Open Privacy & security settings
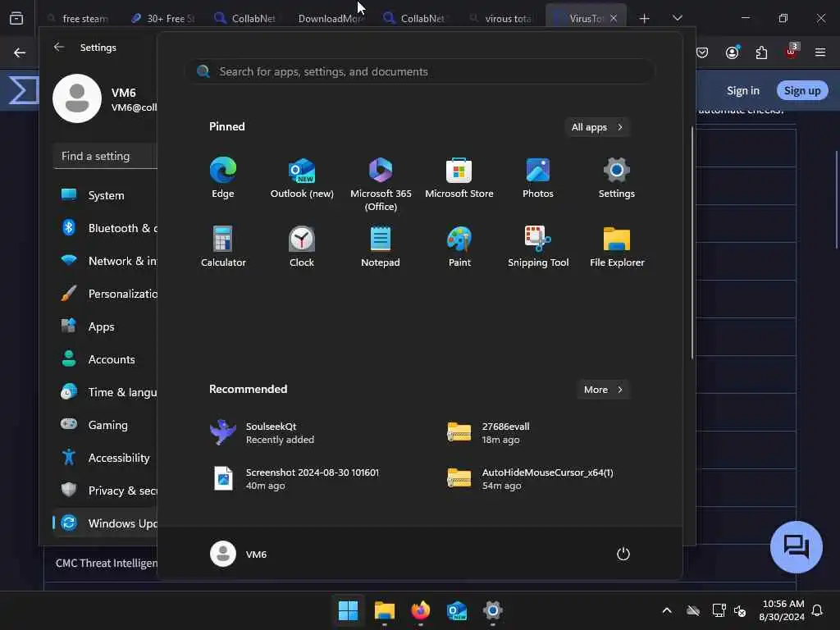The image size is (840, 630). click(x=105, y=491)
